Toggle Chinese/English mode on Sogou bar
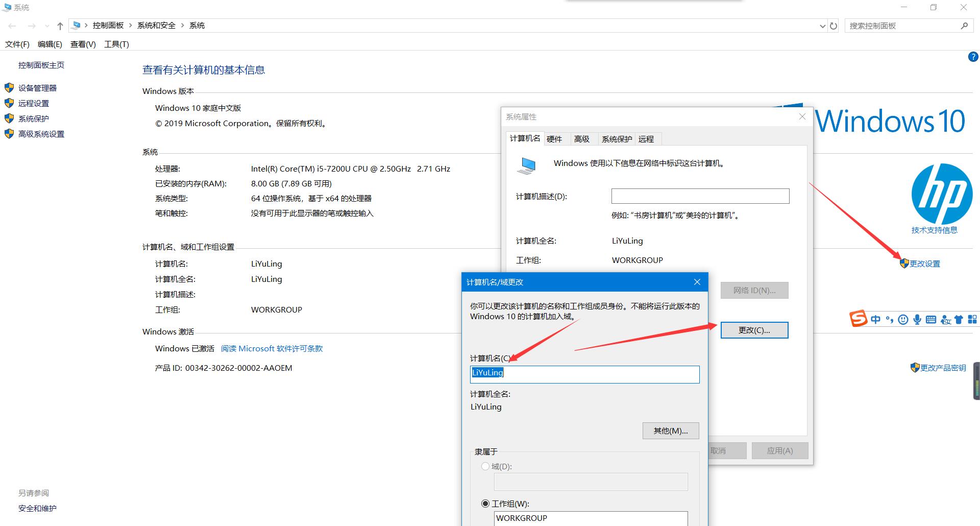 tap(876, 320)
